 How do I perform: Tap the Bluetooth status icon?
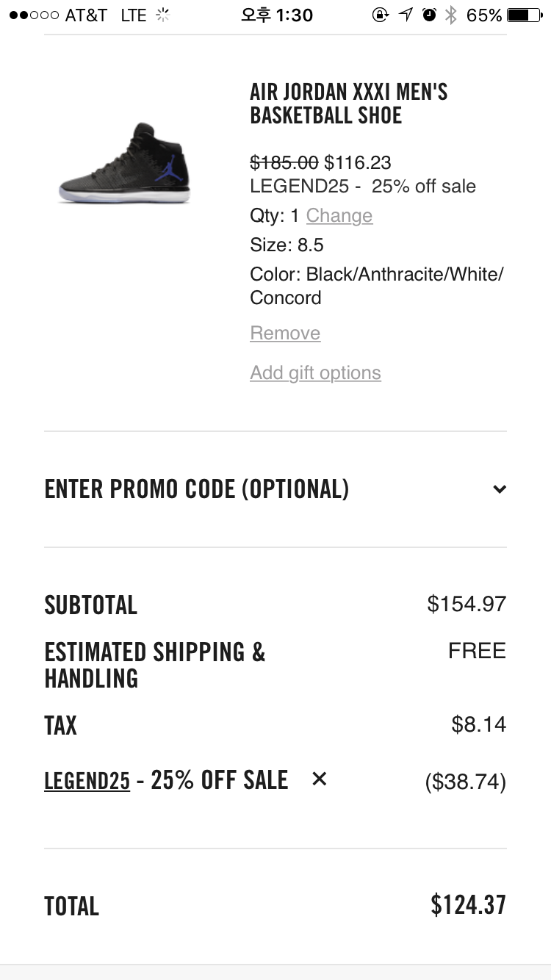click(x=451, y=15)
